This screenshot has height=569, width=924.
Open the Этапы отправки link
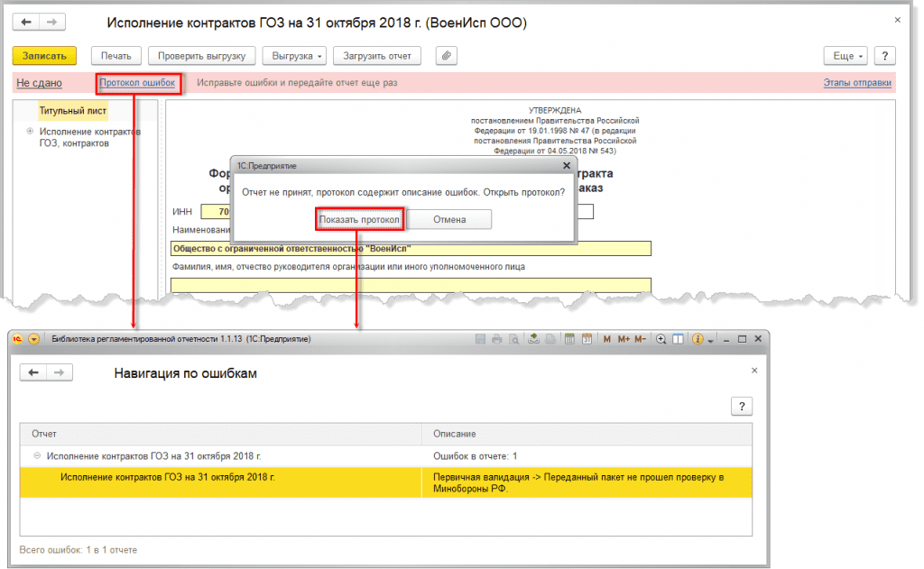point(857,83)
